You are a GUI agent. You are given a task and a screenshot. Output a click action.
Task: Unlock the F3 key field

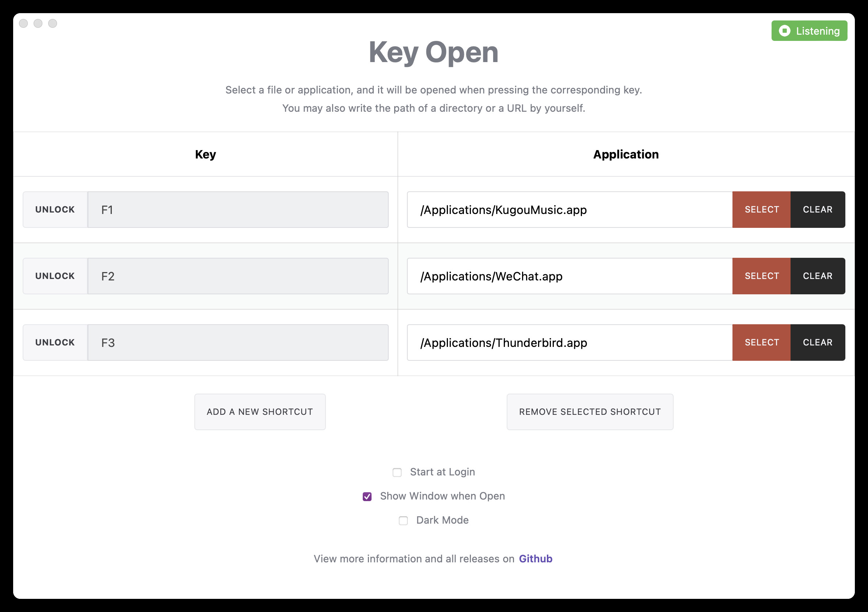point(55,343)
